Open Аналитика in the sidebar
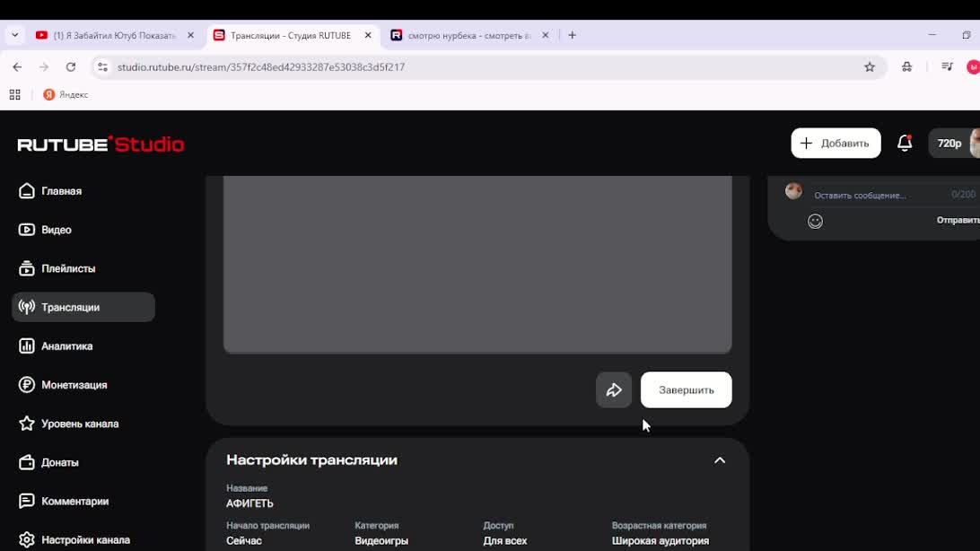980x551 pixels. pyautogui.click(x=83, y=346)
